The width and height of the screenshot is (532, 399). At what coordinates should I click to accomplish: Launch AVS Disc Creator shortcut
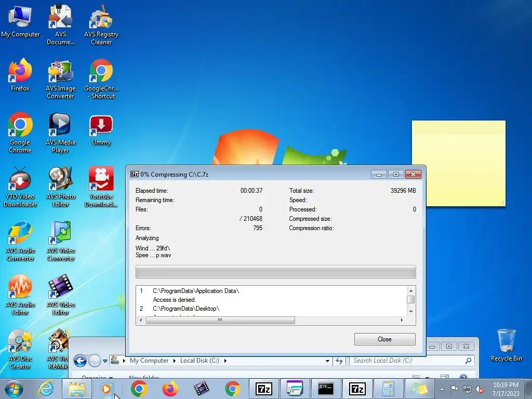[x=20, y=349]
